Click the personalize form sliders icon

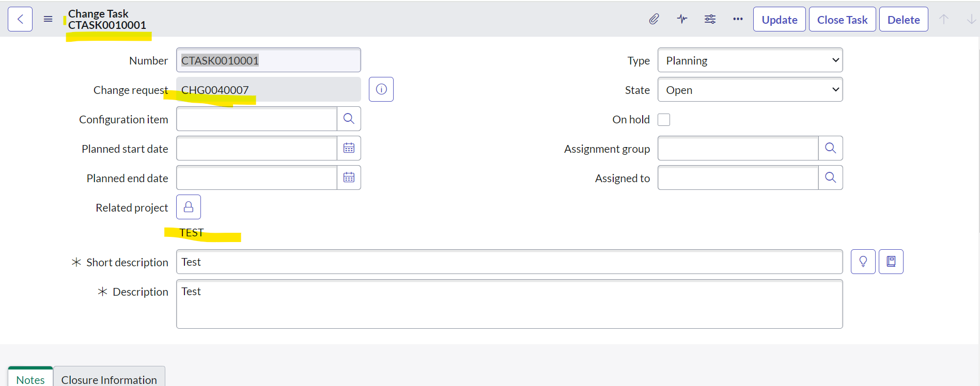pos(710,19)
